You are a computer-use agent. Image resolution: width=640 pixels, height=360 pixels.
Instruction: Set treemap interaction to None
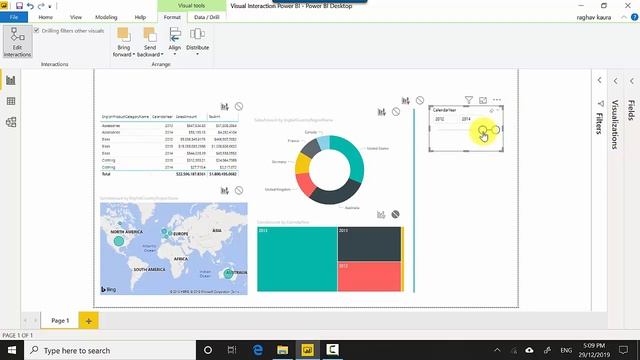point(395,214)
